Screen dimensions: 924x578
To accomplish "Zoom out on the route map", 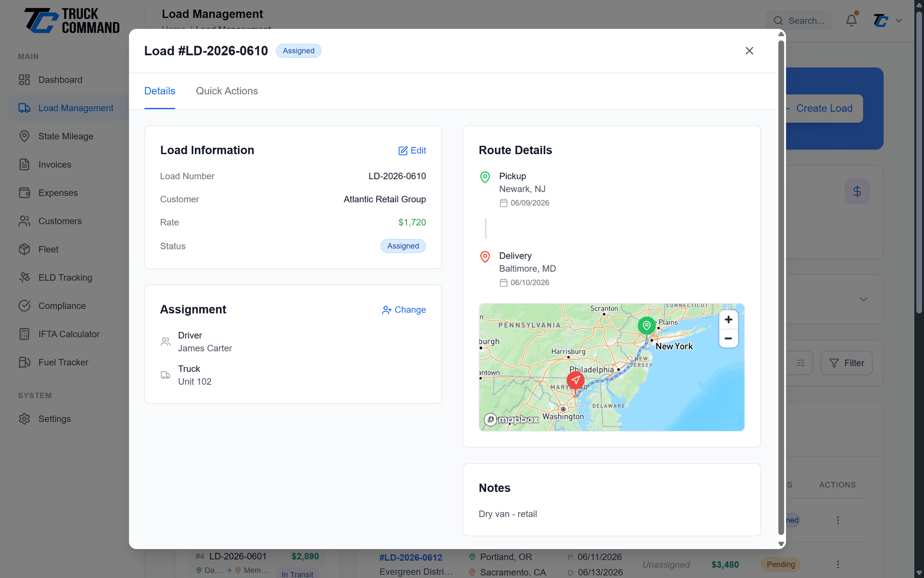I will (728, 338).
